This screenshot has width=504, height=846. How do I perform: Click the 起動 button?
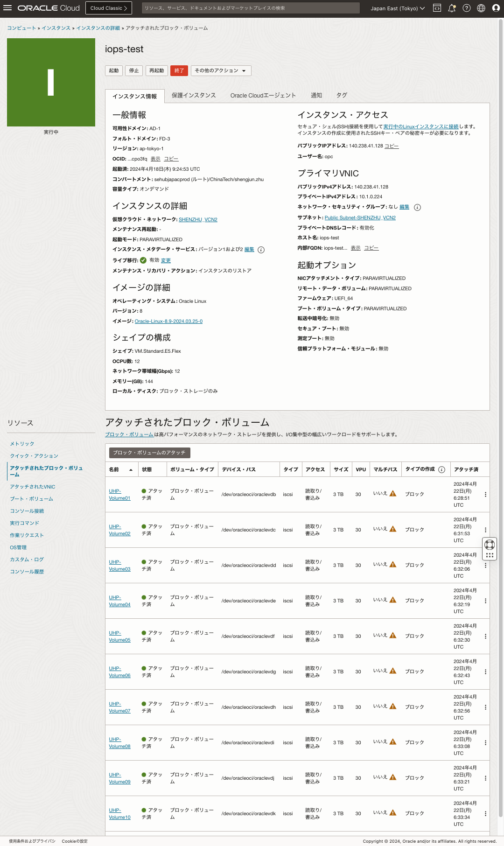pyautogui.click(x=114, y=70)
